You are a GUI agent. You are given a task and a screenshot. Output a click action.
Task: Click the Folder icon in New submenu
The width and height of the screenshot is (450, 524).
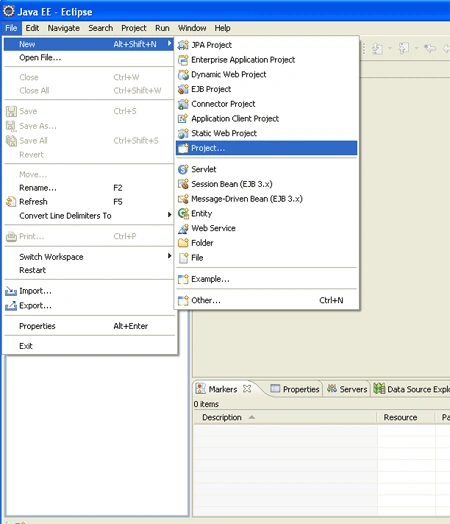pyautogui.click(x=183, y=243)
